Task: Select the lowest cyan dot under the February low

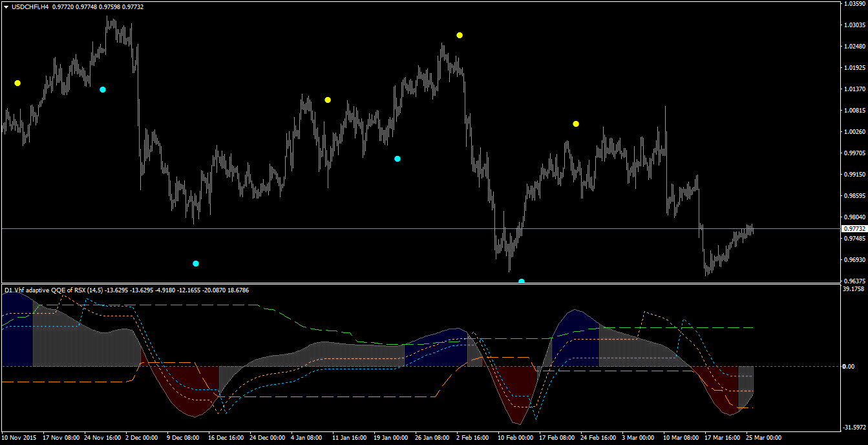Action: point(522,281)
